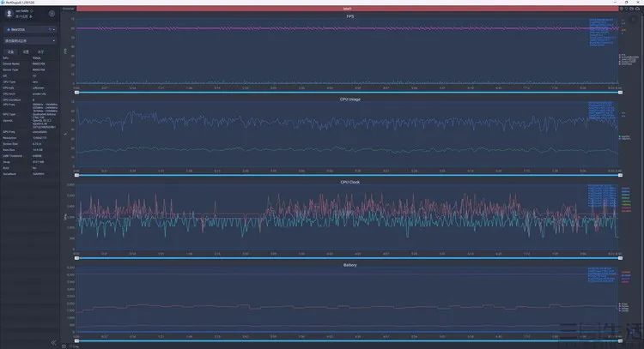This screenshot has height=349, width=644.
Task: Click the Device Name row label
Action: (x=11, y=64)
